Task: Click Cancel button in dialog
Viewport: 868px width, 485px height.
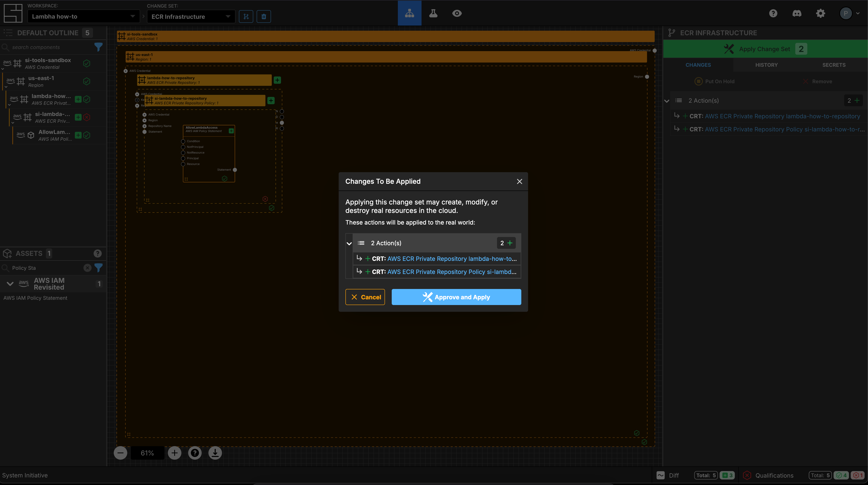Action: [365, 297]
